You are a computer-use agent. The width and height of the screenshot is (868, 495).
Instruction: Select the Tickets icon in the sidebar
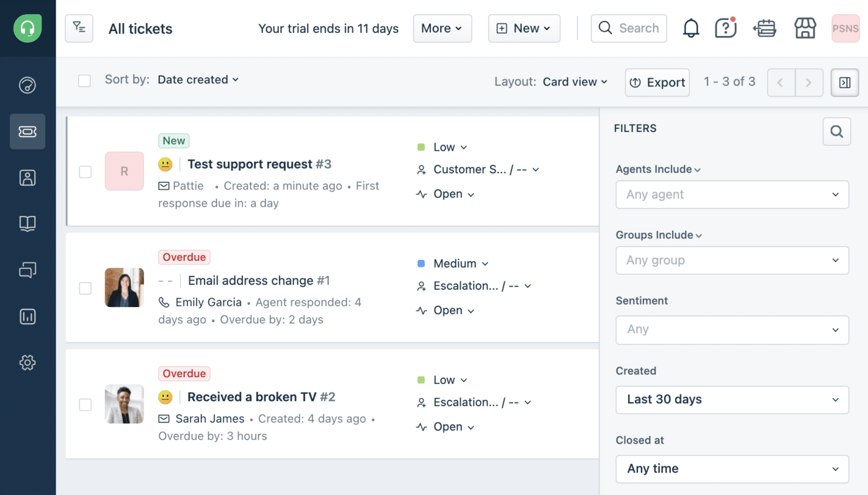[27, 132]
